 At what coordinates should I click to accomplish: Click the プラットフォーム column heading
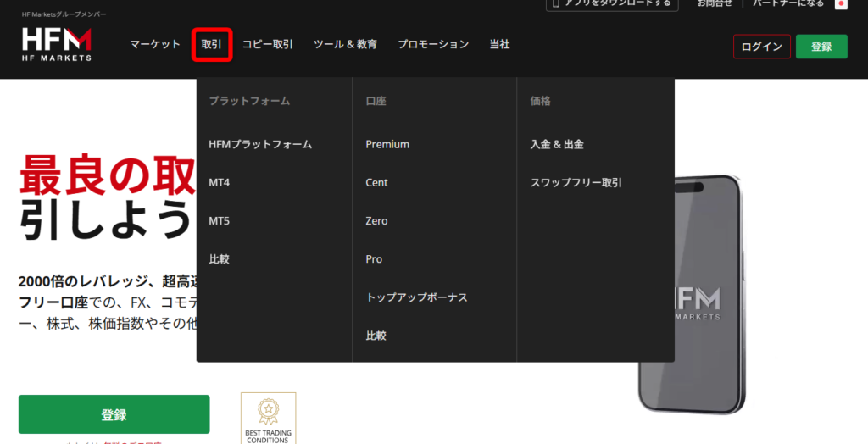[249, 102]
